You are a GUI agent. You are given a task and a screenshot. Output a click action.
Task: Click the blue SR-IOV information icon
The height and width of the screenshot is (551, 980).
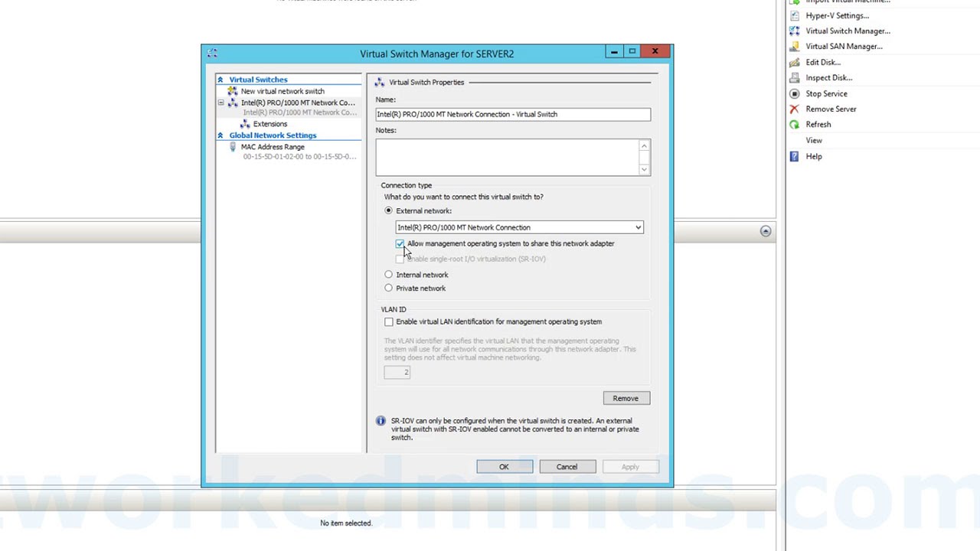point(381,421)
